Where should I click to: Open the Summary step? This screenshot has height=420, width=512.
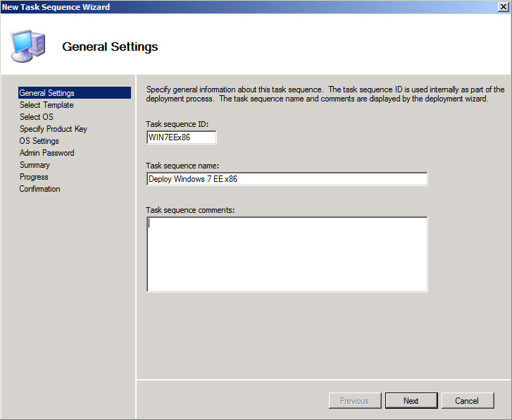(x=35, y=165)
